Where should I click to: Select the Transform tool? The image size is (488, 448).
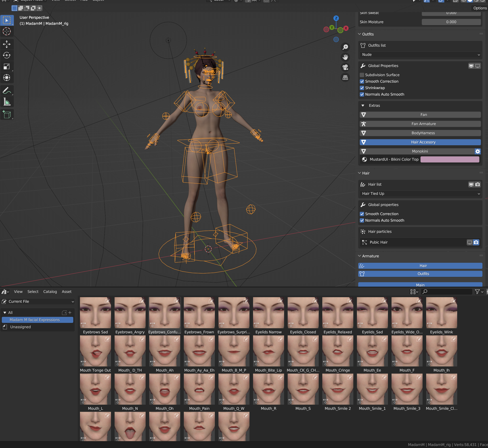pos(7,78)
